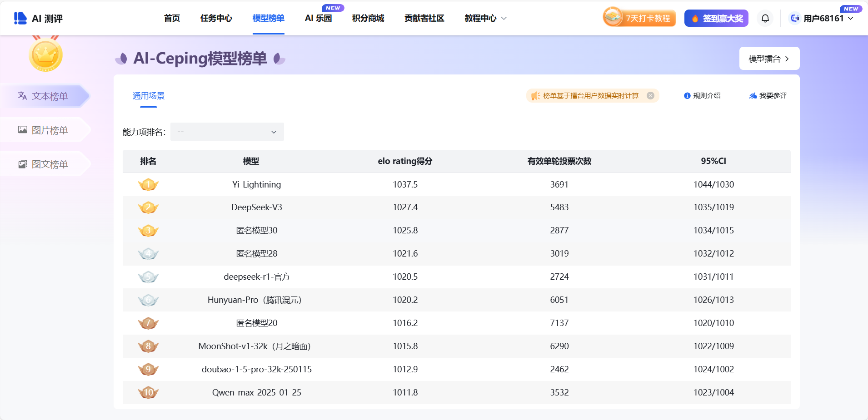Open the 能力项排名 dropdown
Viewport: 868px width, 420px height.
coord(227,132)
